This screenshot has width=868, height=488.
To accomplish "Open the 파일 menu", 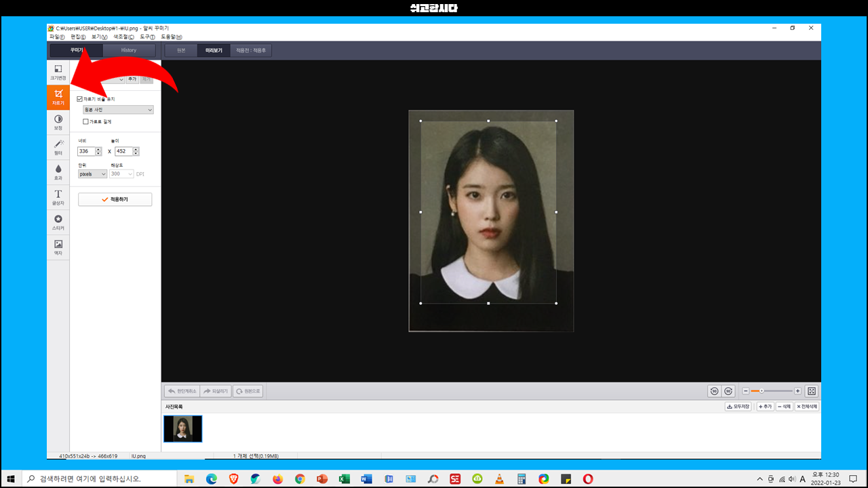I will point(57,37).
